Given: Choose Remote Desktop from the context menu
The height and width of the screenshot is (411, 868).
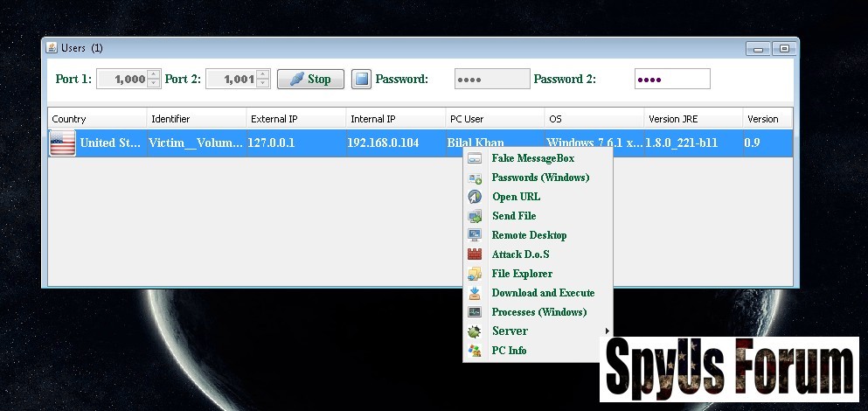Looking at the screenshot, I should tap(529, 235).
